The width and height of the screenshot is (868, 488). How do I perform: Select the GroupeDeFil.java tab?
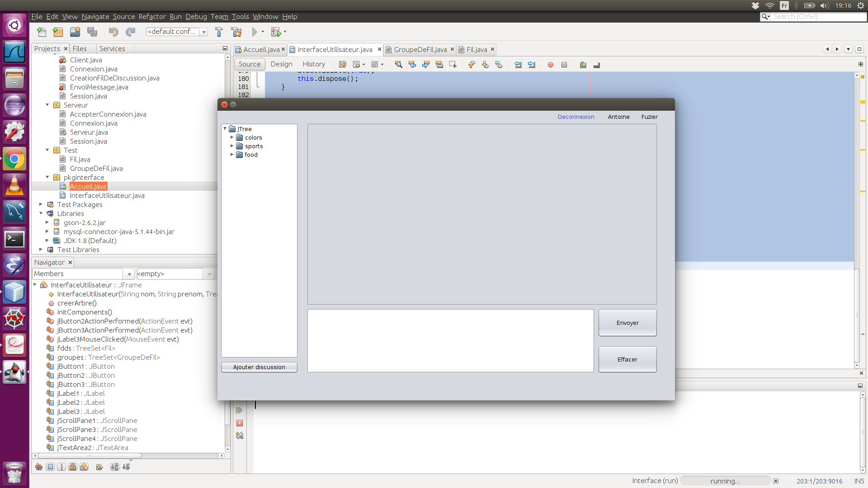point(420,49)
